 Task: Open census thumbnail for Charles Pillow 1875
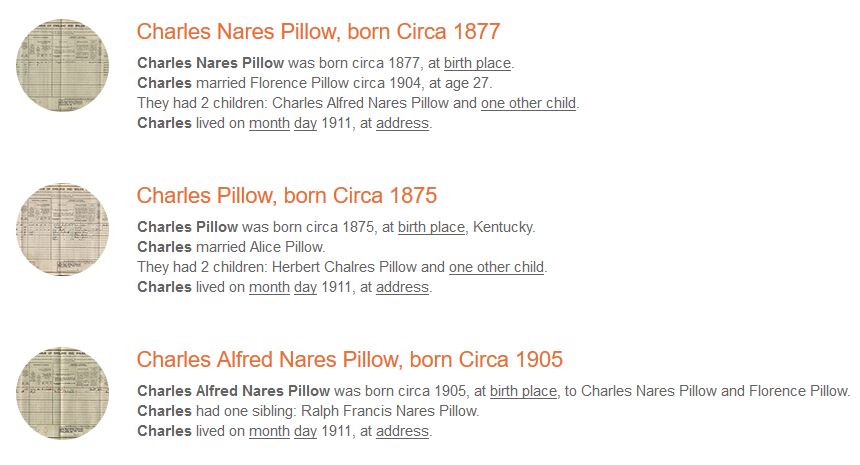tap(63, 229)
